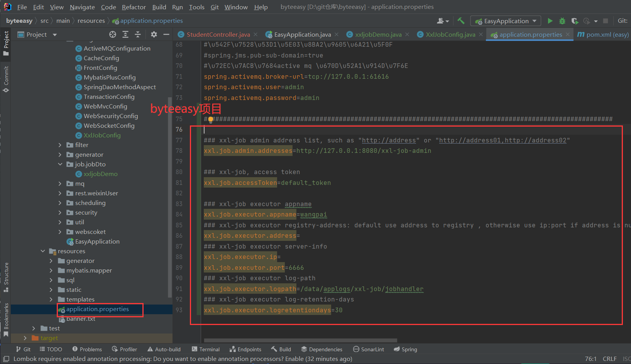Expand the filter folder
631x364 pixels.
pyautogui.click(x=60, y=145)
